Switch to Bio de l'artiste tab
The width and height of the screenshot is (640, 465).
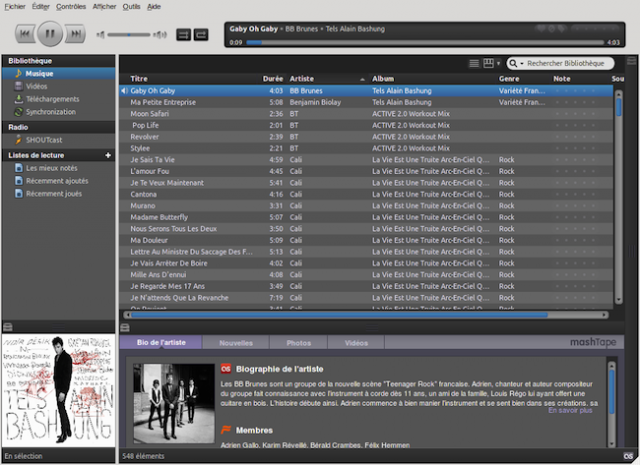[161, 342]
